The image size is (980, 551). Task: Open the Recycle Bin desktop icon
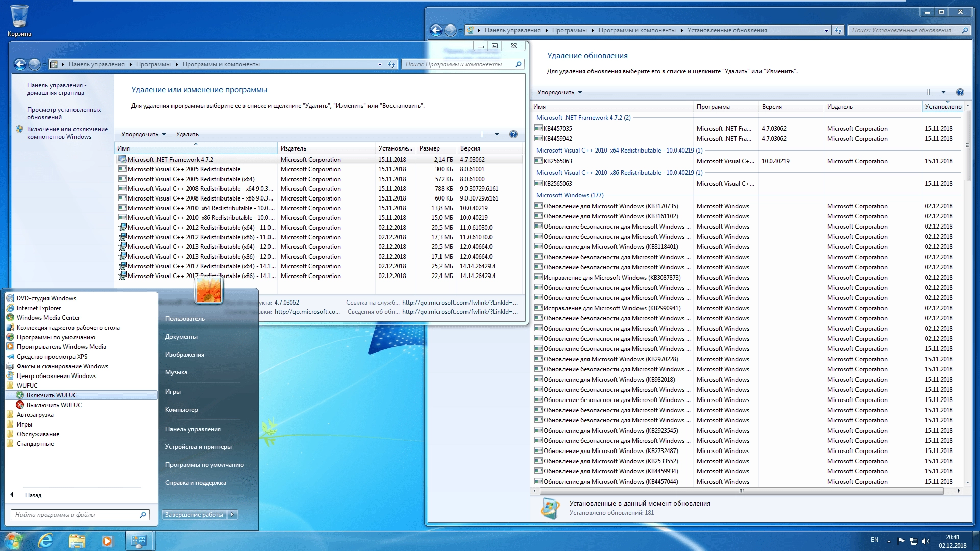point(19,20)
